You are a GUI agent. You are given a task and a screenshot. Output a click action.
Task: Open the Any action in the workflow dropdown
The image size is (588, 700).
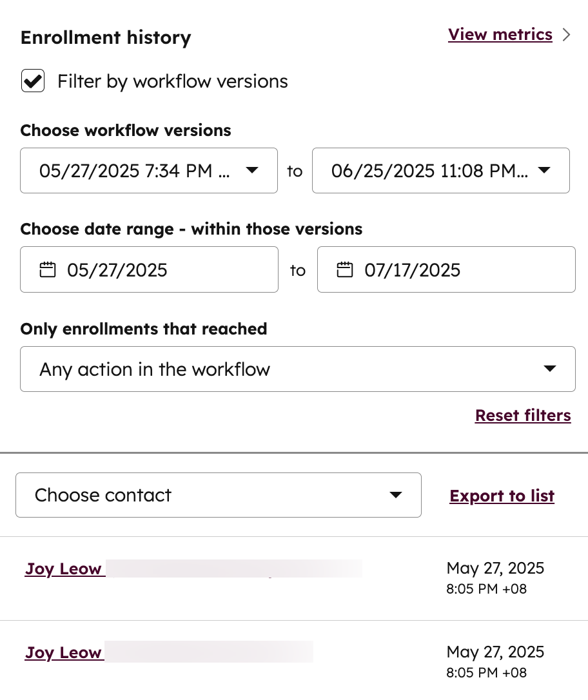(x=297, y=369)
